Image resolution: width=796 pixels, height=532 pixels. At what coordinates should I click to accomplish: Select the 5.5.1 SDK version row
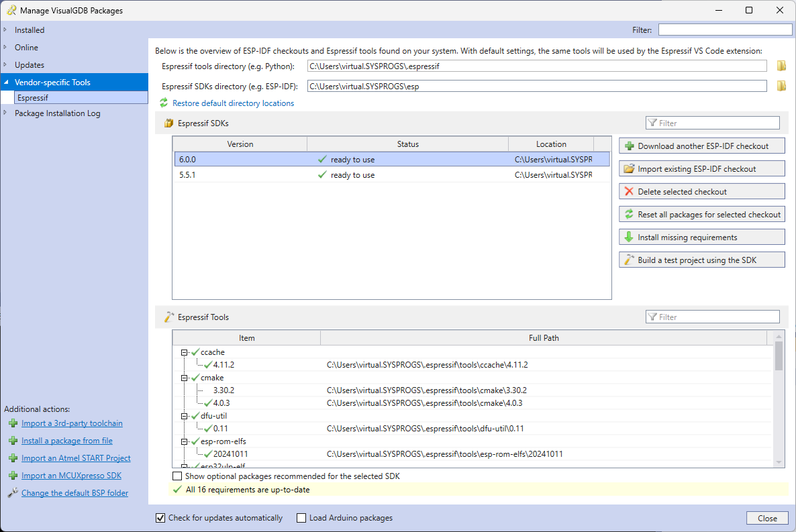coord(391,174)
